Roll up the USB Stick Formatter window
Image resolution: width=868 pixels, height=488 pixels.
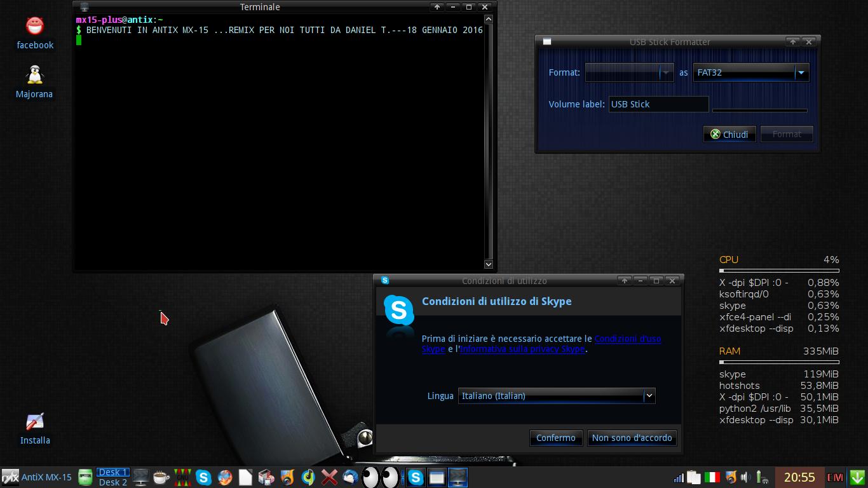pos(792,41)
